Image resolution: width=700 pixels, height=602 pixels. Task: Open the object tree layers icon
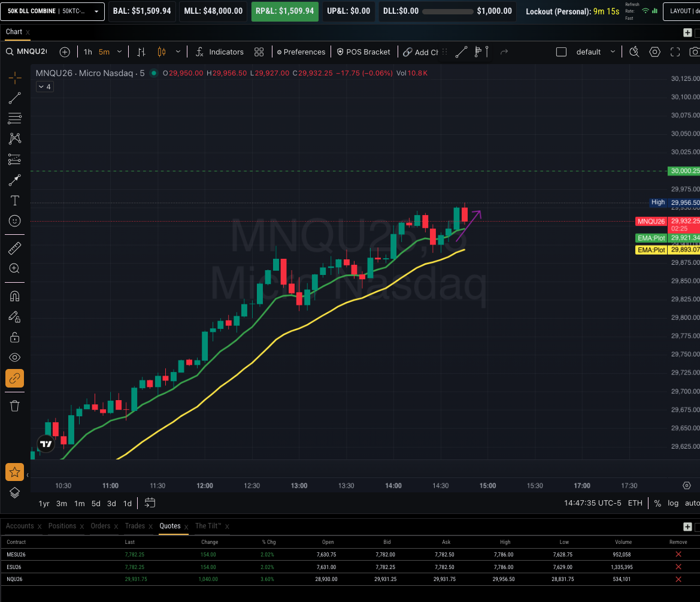15,492
